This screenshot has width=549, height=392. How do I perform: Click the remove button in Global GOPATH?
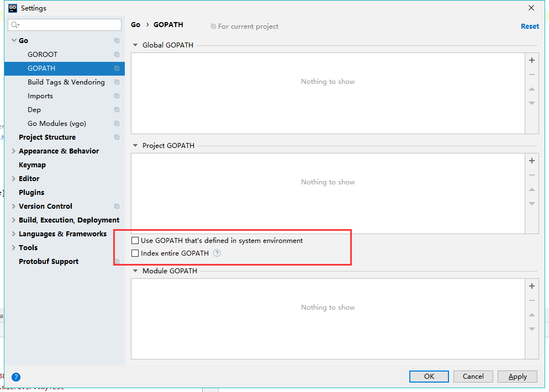(x=531, y=75)
